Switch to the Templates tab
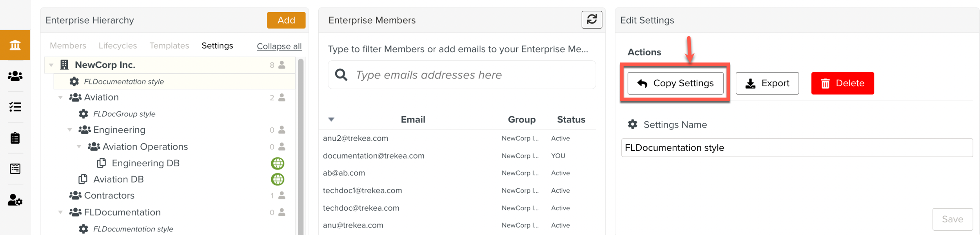Screen dimensions: 980x235 (x=169, y=46)
